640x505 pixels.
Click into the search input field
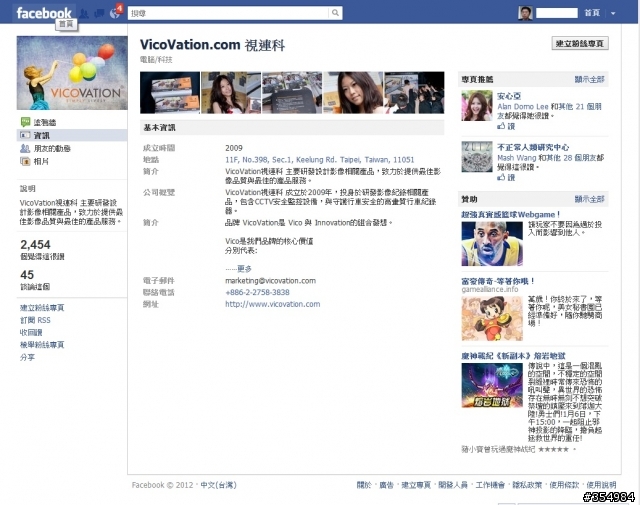[x=228, y=13]
